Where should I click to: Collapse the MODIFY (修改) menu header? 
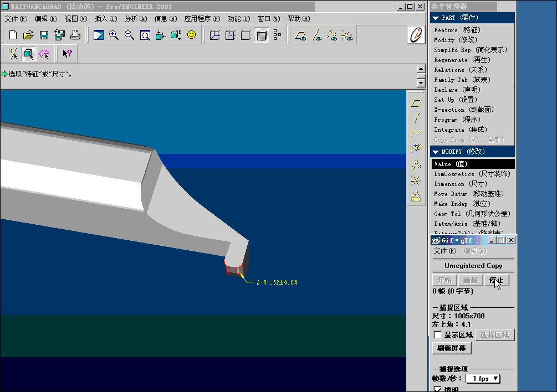click(x=472, y=152)
